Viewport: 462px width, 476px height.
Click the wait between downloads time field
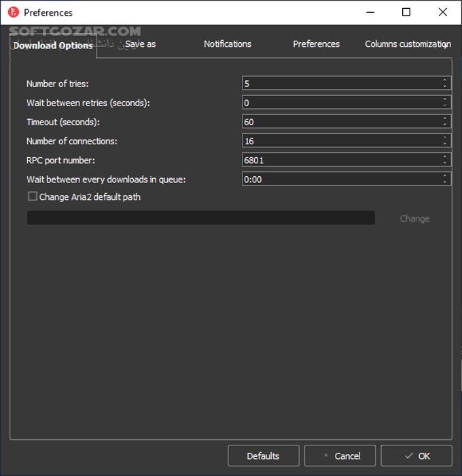click(340, 179)
